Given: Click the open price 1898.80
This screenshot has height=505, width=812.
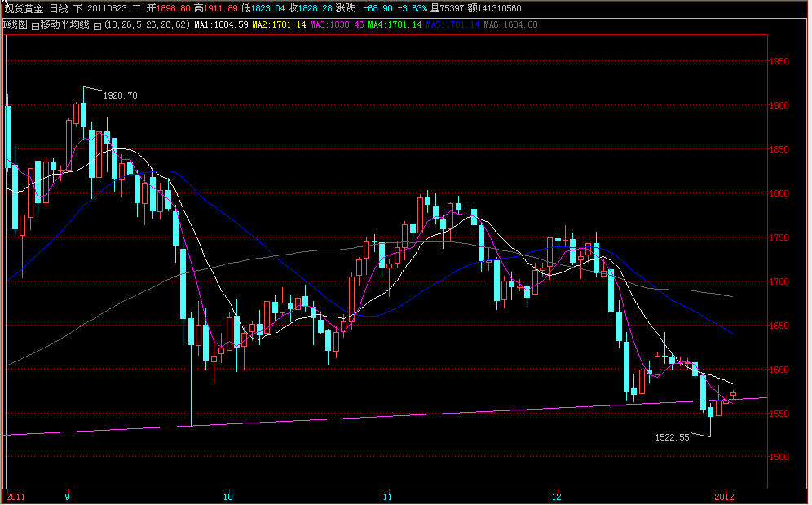Looking at the screenshot, I should tap(174, 8).
